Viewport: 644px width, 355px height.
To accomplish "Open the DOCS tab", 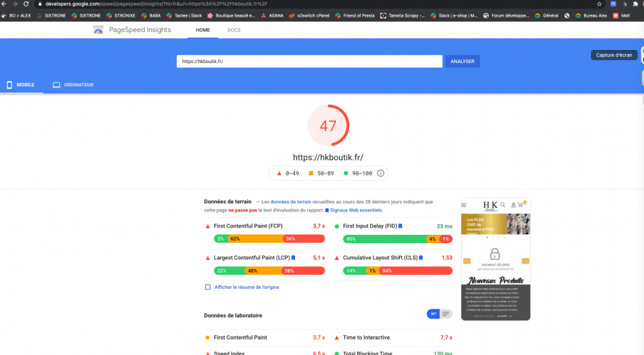I will pyautogui.click(x=234, y=30).
